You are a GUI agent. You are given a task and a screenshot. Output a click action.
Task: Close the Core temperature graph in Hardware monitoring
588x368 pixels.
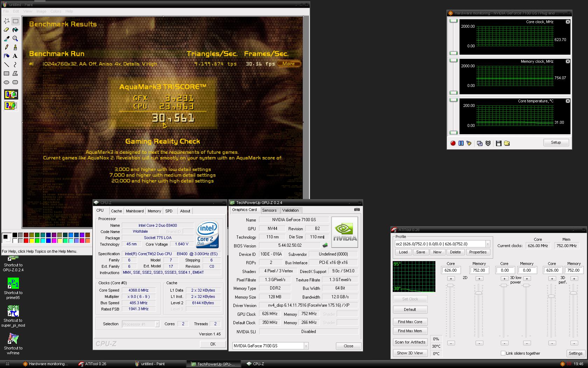point(568,101)
